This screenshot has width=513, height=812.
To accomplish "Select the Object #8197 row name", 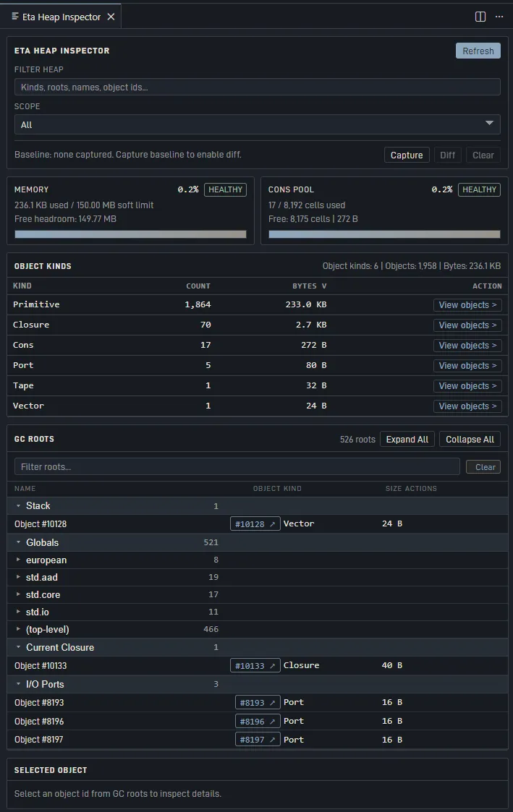I will point(39,740).
